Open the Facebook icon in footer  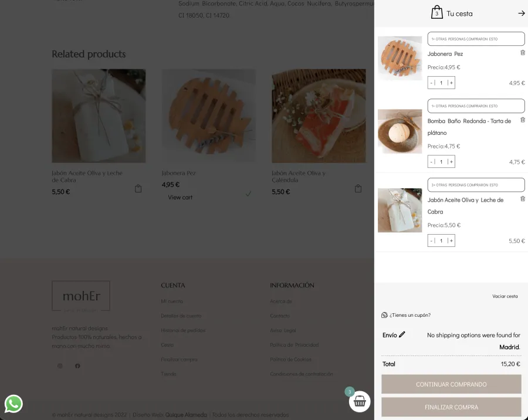[x=77, y=366]
